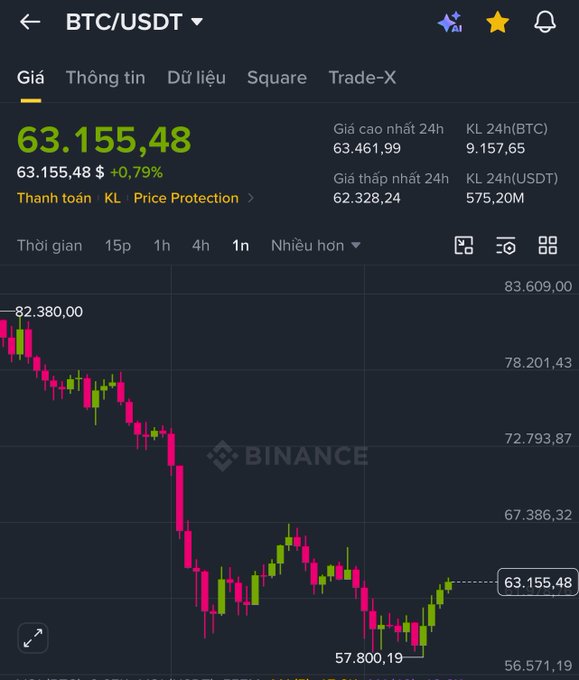The image size is (579, 680).
Task: Tap the BTC volume value 9.157,65
Action: (x=495, y=149)
